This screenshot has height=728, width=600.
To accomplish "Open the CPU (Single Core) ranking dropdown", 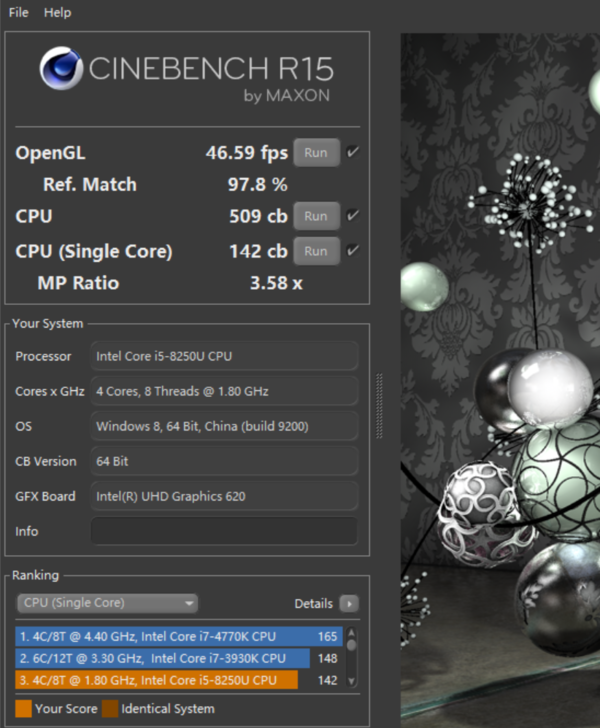I will tap(108, 603).
